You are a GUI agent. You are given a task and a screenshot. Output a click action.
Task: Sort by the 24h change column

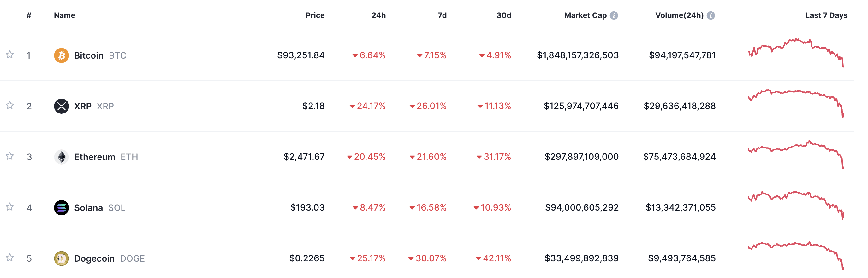[x=378, y=15]
